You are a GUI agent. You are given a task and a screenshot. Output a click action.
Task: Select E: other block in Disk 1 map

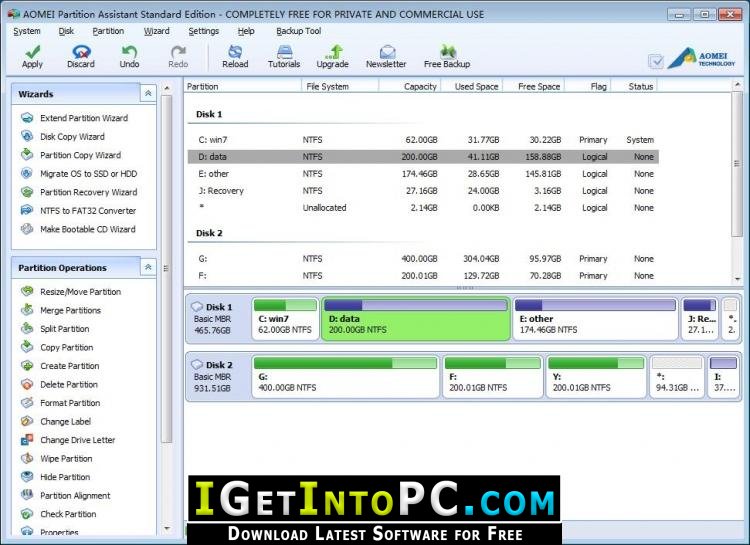(x=595, y=319)
